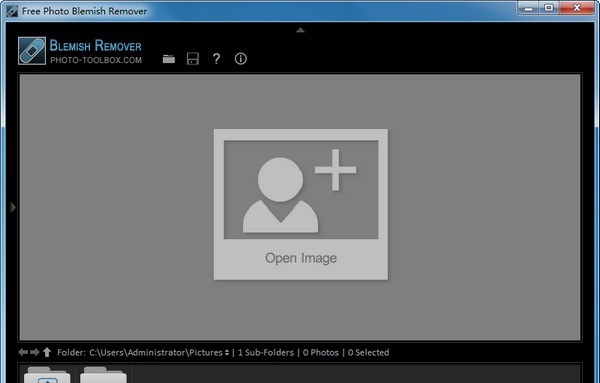Click the '0 Selected' status text
This screenshot has height=383, width=600.
coord(368,352)
